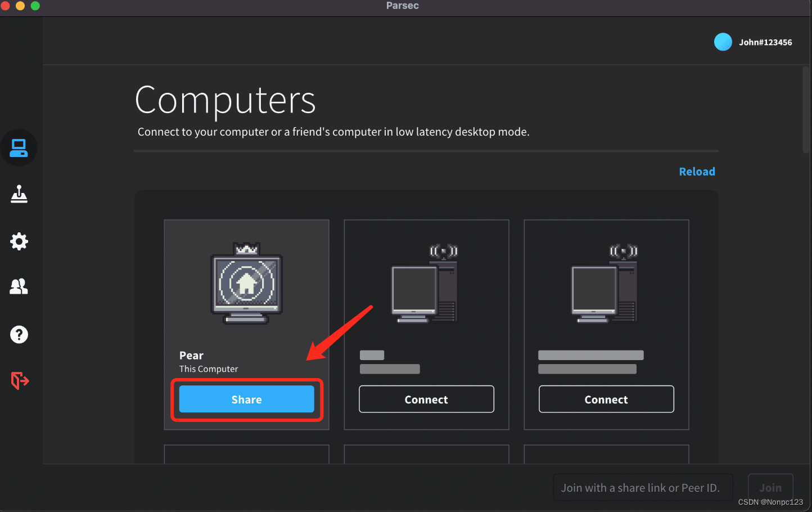812x512 pixels.
Task: Share the Pear computer
Action: pyautogui.click(x=247, y=399)
